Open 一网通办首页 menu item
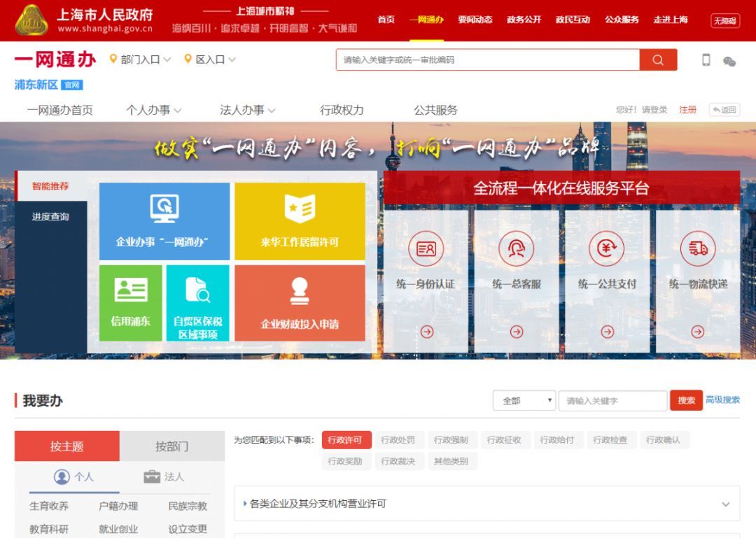The height and width of the screenshot is (538, 756). 60,111
